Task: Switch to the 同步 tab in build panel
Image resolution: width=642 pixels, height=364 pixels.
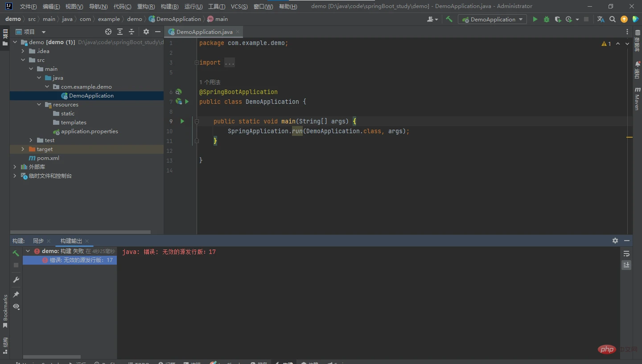Action: coord(38,241)
